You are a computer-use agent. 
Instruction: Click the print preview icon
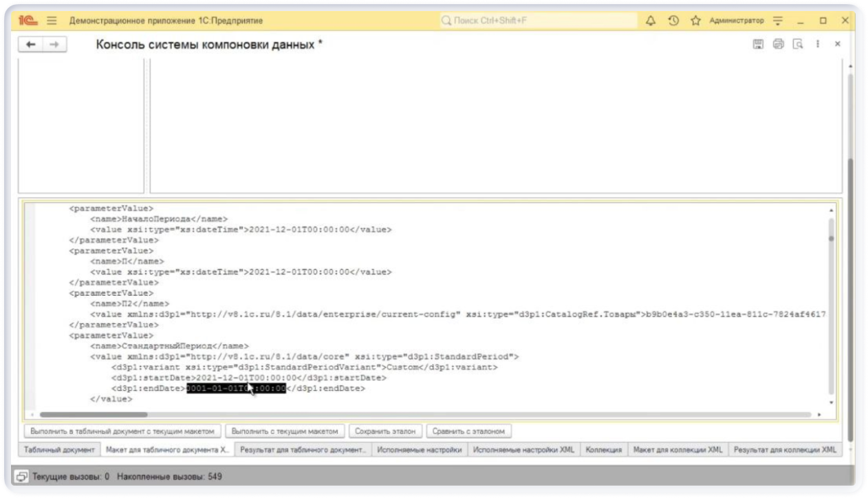798,44
